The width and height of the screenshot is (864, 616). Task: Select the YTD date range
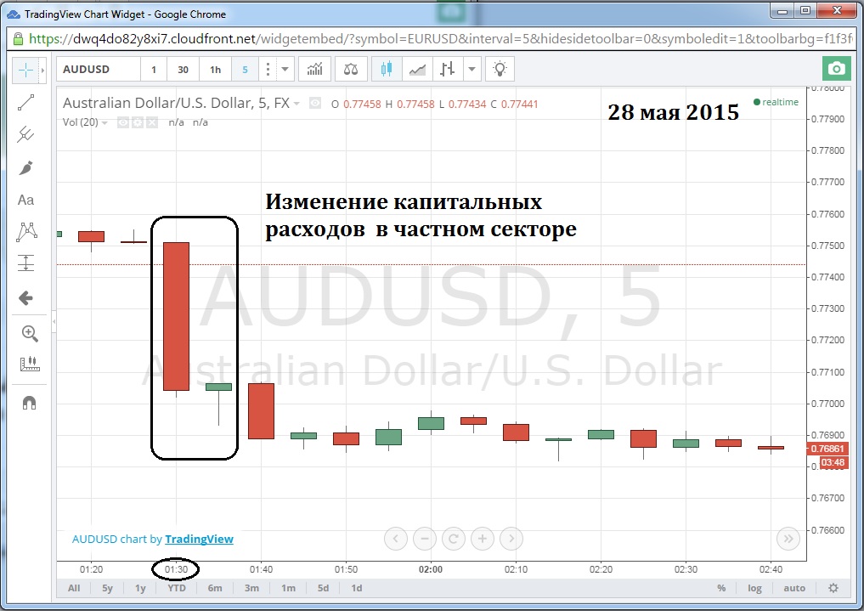177,588
